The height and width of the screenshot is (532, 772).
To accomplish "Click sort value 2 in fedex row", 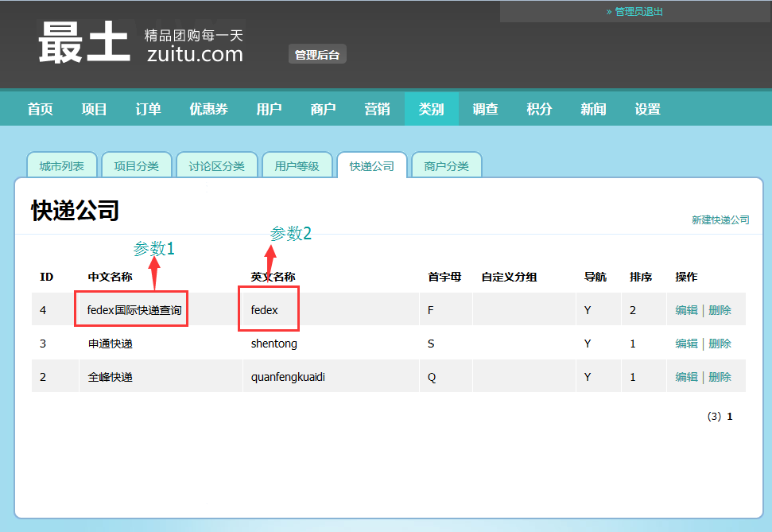I will (633, 310).
